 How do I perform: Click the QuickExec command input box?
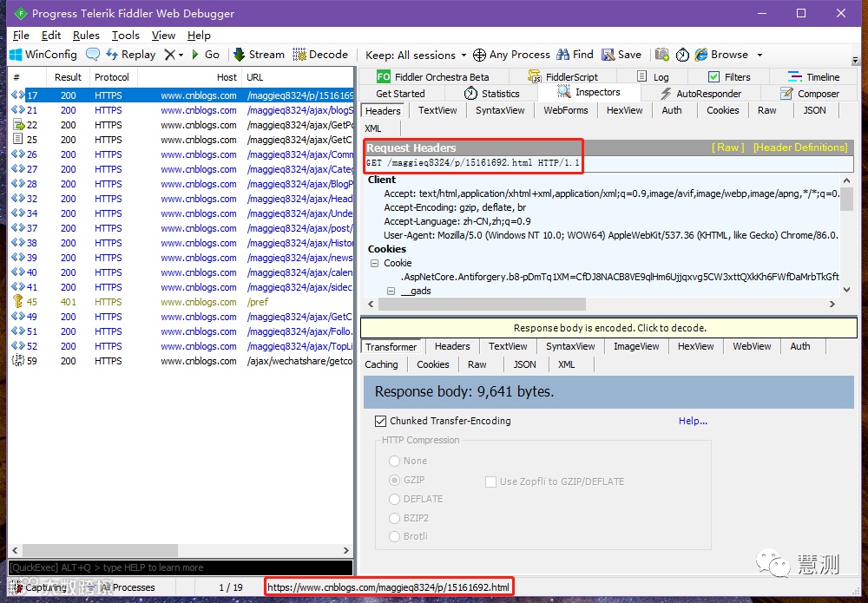click(181, 567)
